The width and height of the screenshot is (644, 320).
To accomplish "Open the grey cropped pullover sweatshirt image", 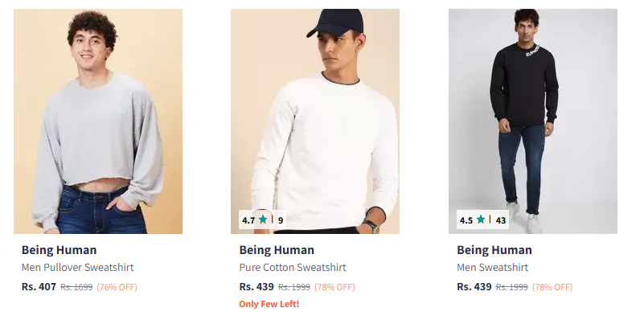I will click(x=98, y=121).
